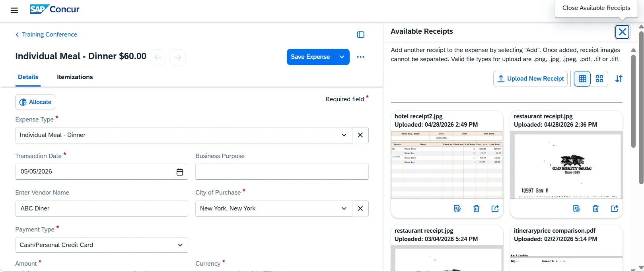The height and width of the screenshot is (272, 644).
Task: Click the receipts panel scrollbar
Action: [633, 101]
